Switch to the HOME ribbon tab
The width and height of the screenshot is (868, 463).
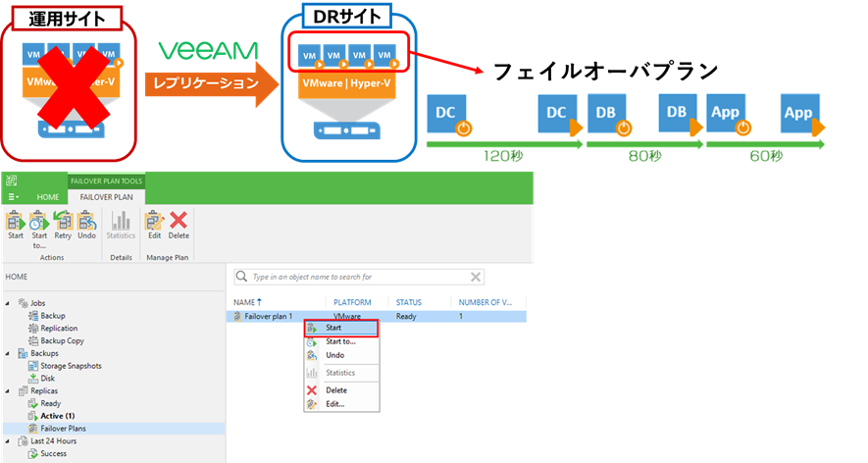point(48,197)
